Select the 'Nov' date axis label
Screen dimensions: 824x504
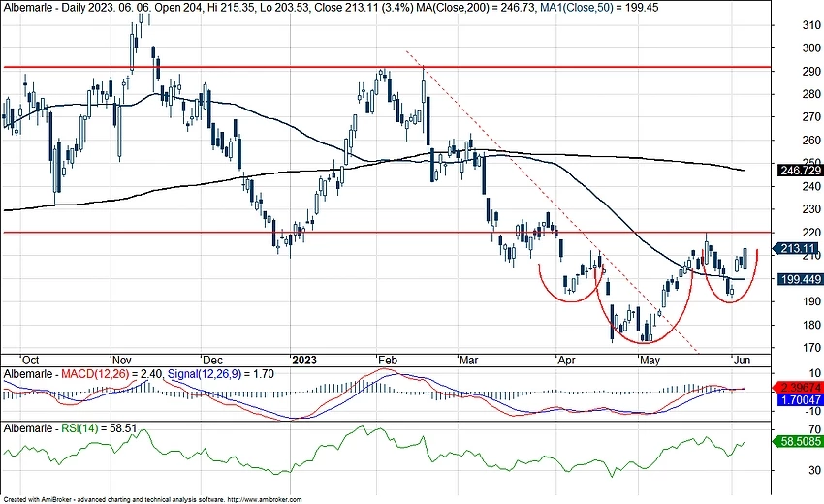tap(122, 360)
